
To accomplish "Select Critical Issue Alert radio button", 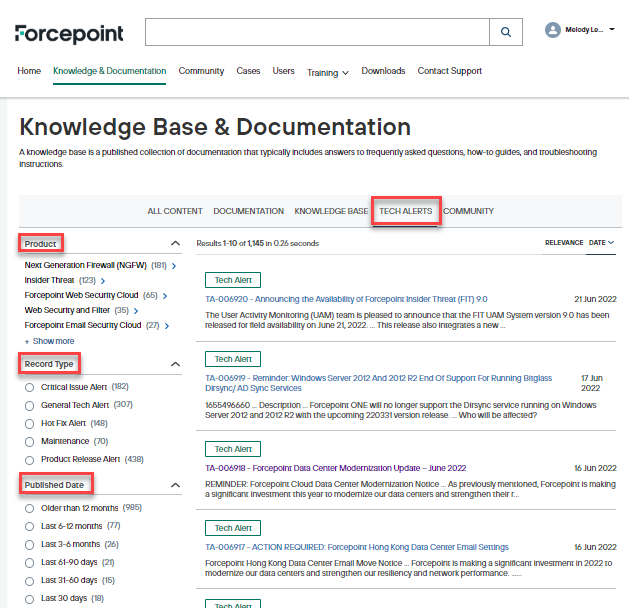I will click(x=30, y=387).
